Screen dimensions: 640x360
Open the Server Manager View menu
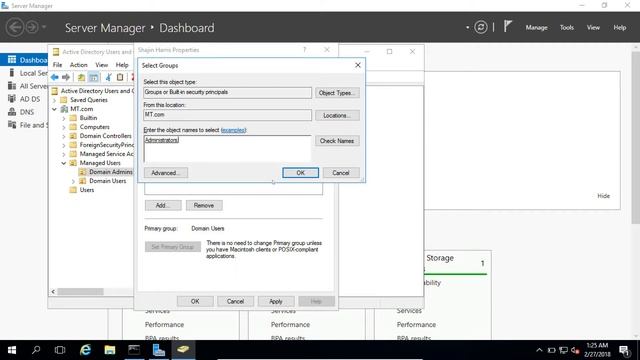593,27
